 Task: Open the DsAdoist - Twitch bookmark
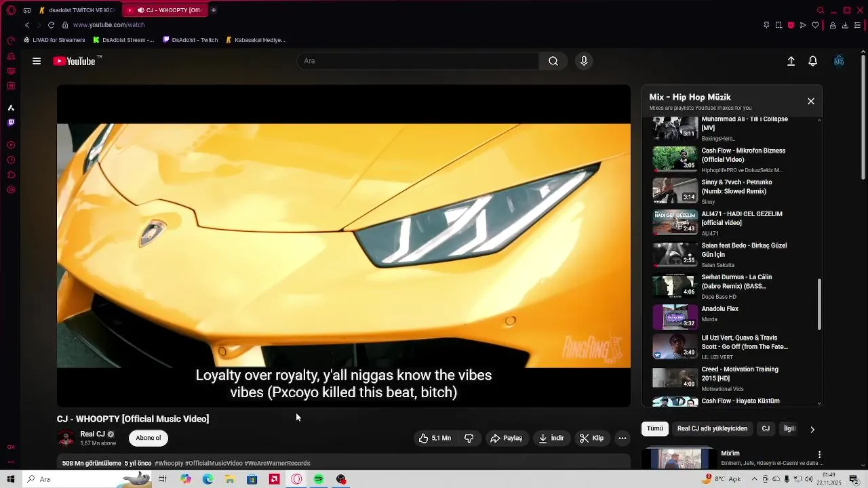pyautogui.click(x=191, y=40)
